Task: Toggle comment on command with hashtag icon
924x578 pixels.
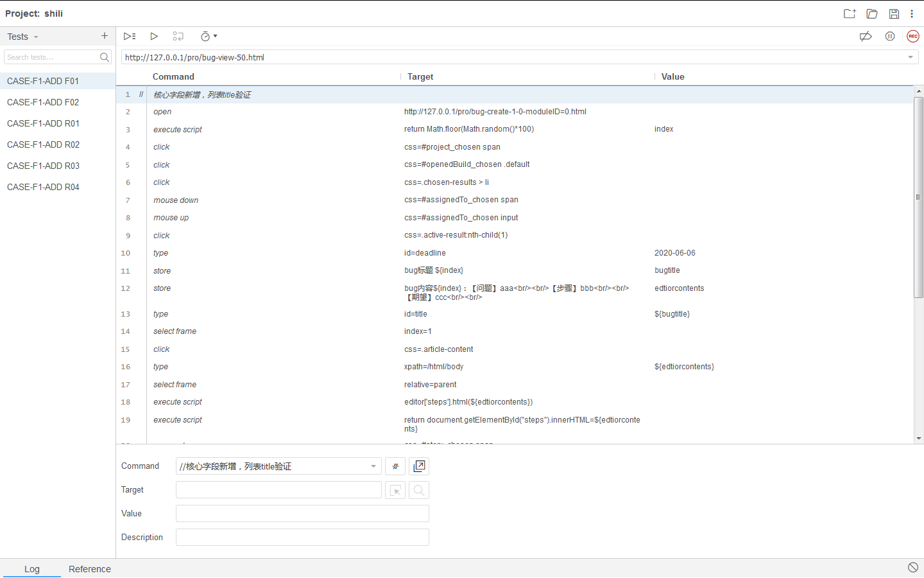Action: (395, 466)
